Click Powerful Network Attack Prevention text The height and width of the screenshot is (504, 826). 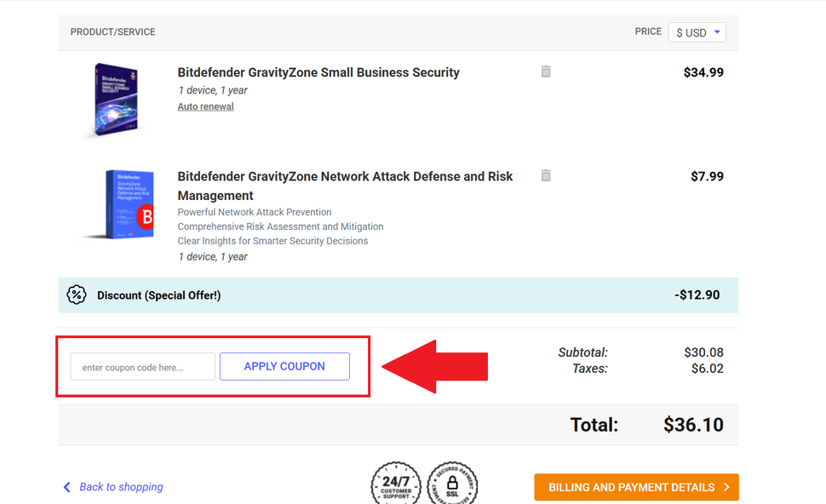click(x=254, y=211)
